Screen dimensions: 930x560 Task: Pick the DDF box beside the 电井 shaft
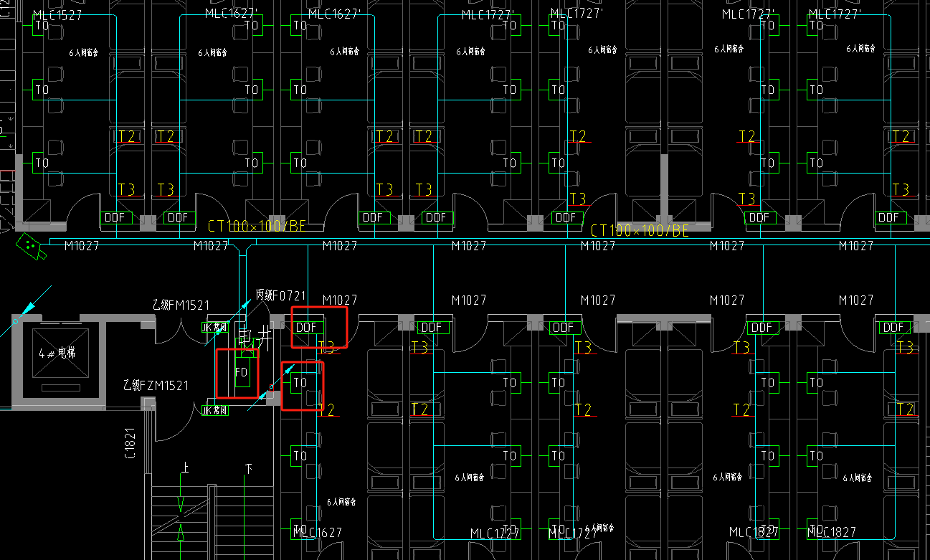[307, 327]
